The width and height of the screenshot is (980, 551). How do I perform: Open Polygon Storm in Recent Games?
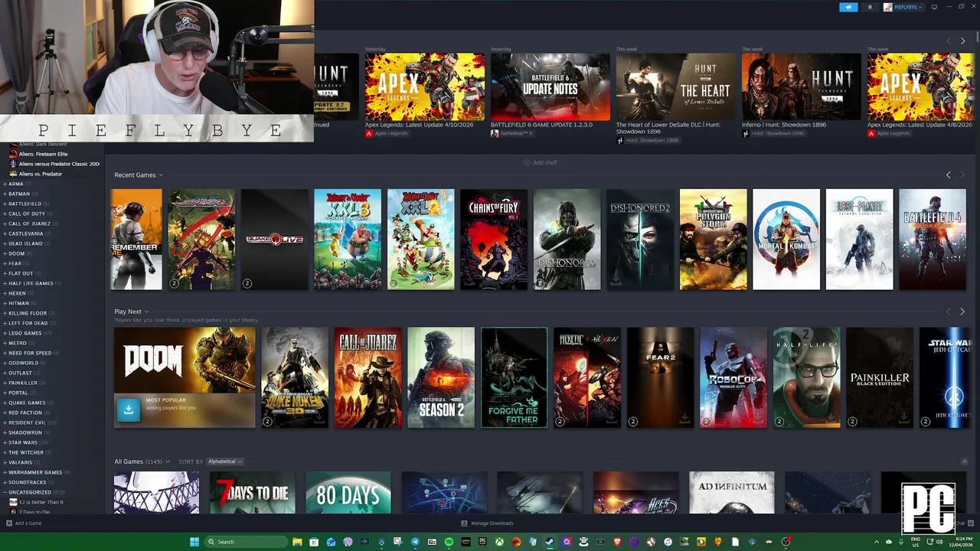(714, 240)
